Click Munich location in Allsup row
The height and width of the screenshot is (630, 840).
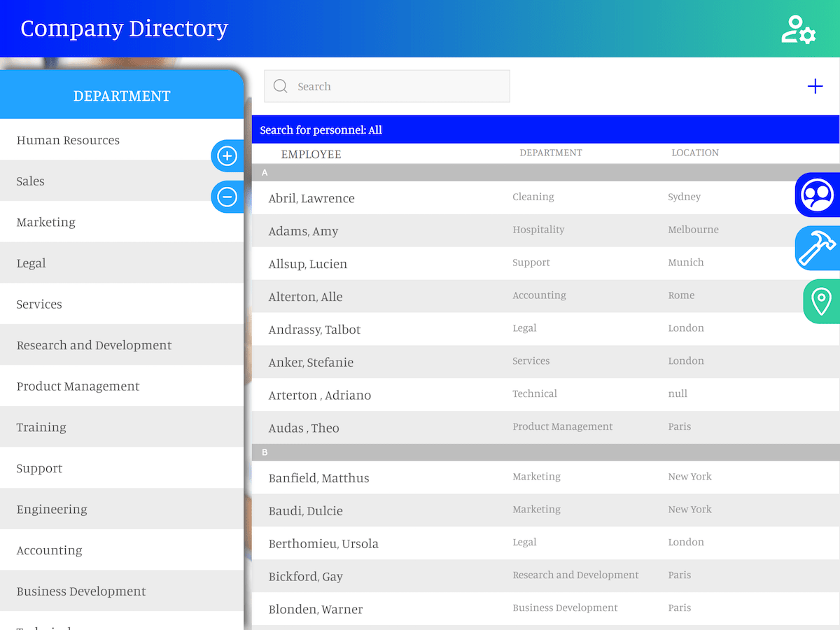coord(686,262)
